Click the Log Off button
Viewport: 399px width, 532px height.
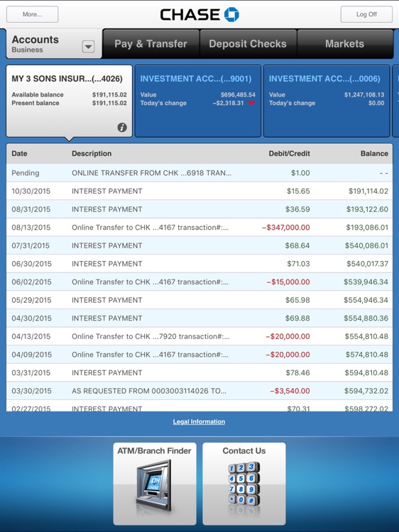pos(366,14)
